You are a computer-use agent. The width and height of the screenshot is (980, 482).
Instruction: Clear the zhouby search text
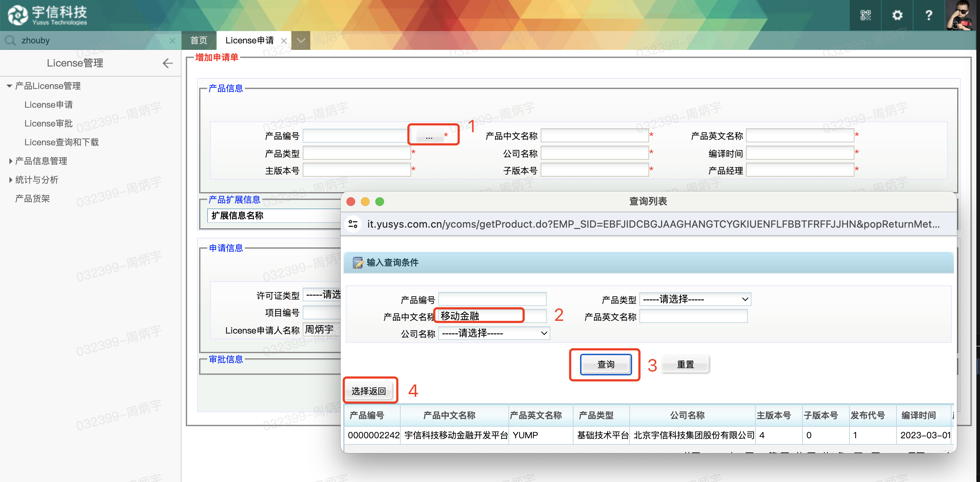172,41
